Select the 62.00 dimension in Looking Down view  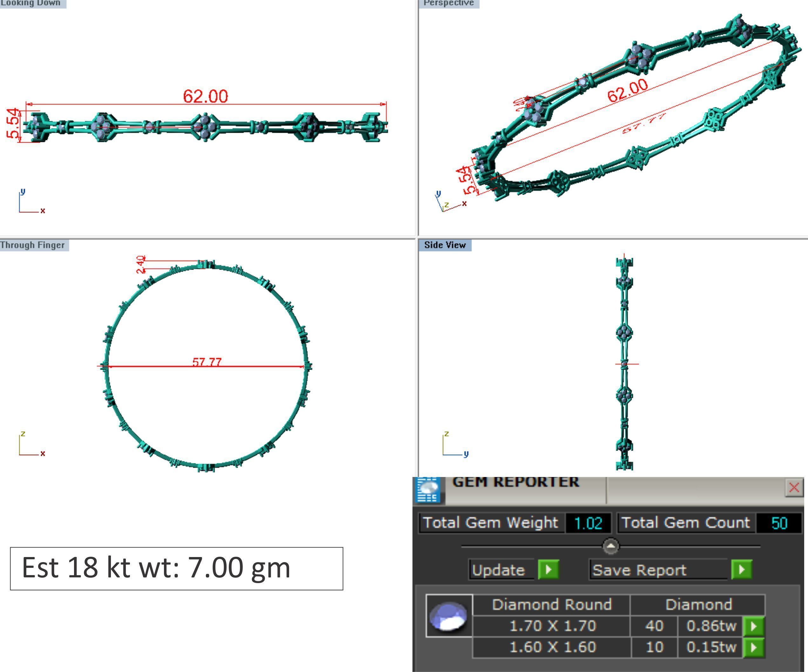click(206, 96)
